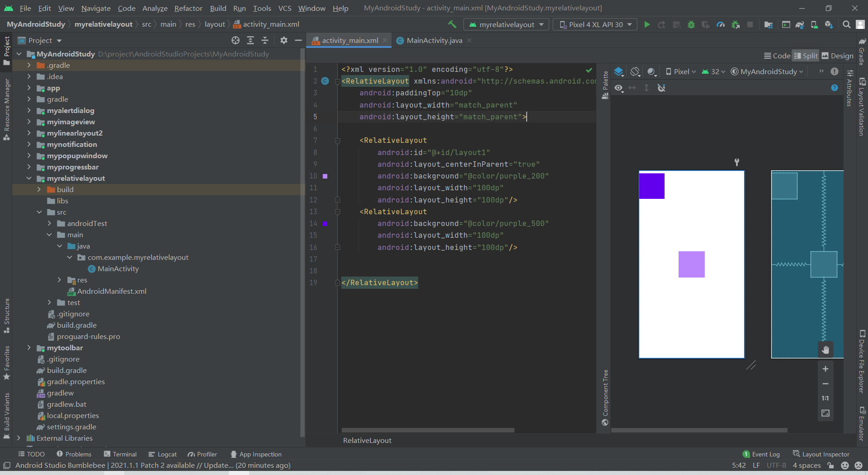Click the design warnings exclamation icon

tap(835, 71)
